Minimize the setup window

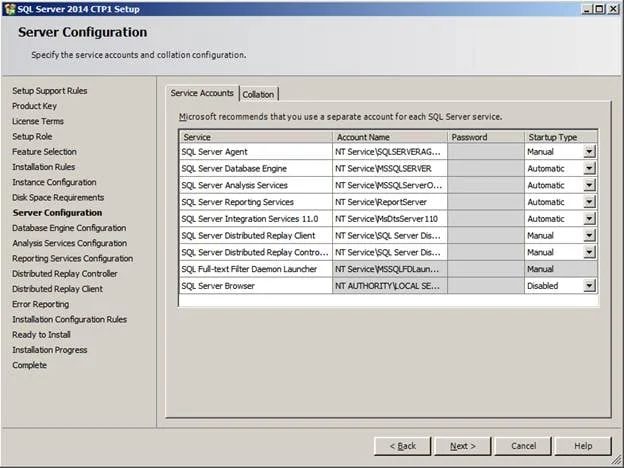(x=587, y=9)
